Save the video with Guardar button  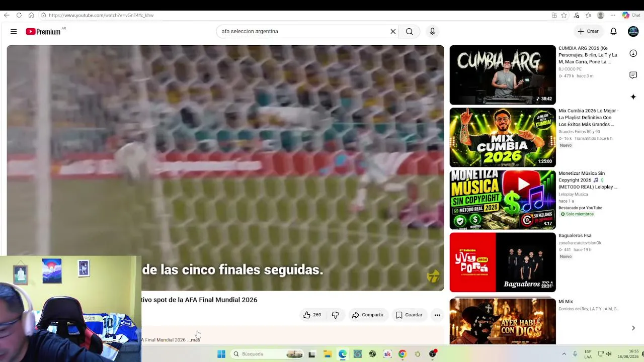tap(409, 315)
